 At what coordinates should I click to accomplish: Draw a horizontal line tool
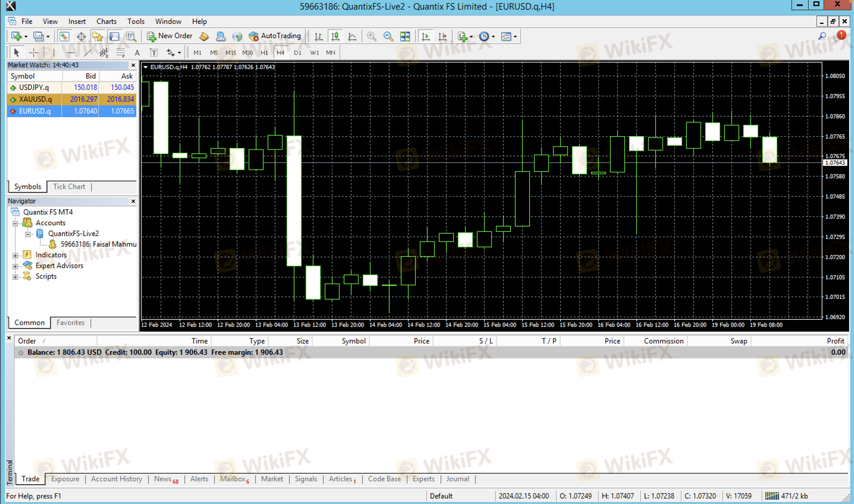(x=71, y=53)
